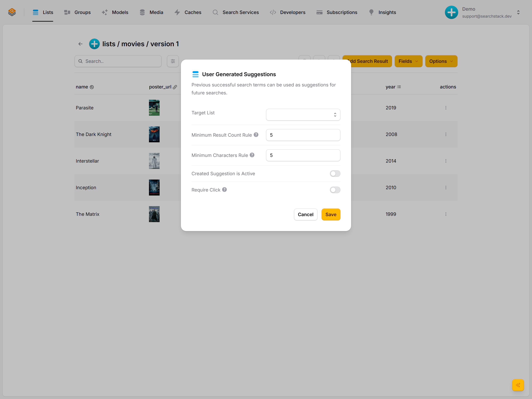Select the Inception name cell
The width and height of the screenshot is (532, 399).
pos(86,187)
